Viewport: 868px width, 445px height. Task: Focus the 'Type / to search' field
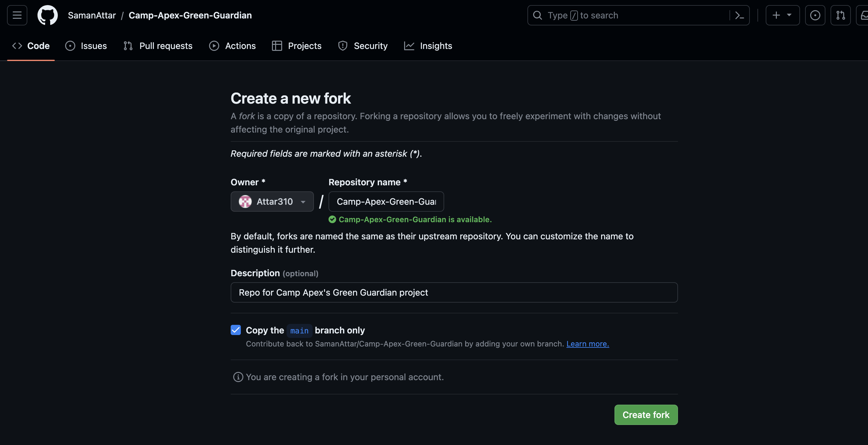(638, 15)
